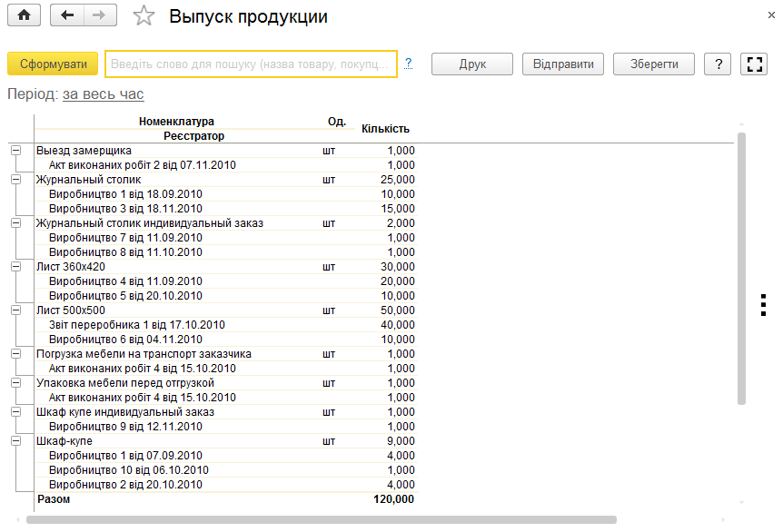Image resolution: width=783 pixels, height=532 pixels.
Task: Open Виробництво 1 від 18.09.2010
Action: click(125, 193)
